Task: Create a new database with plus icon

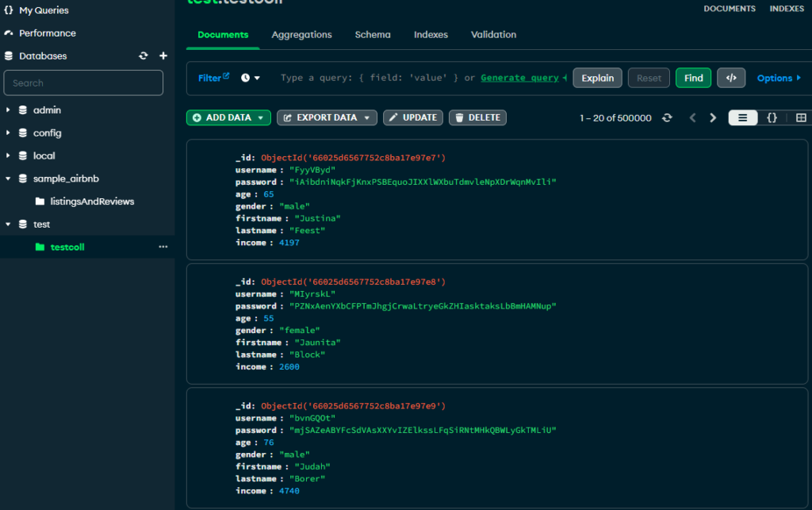Action: pyautogui.click(x=163, y=56)
